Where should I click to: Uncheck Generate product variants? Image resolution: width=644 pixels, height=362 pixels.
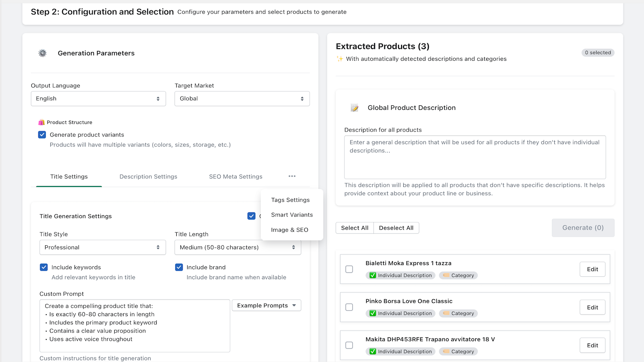click(x=42, y=134)
